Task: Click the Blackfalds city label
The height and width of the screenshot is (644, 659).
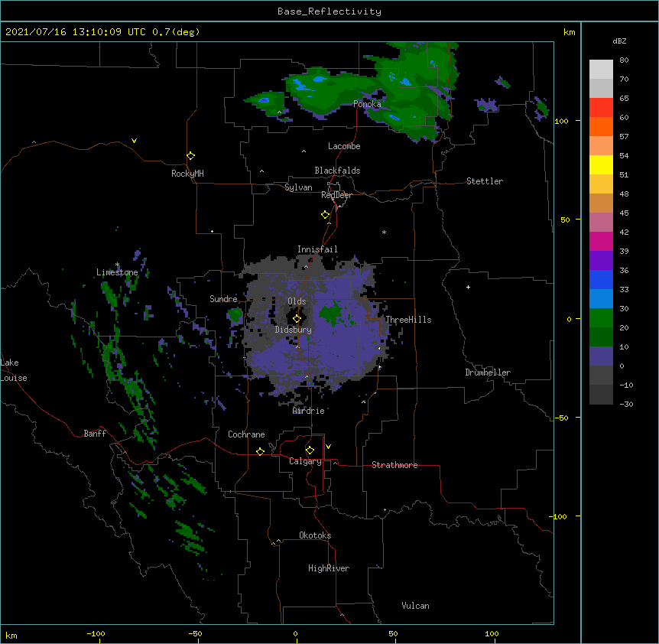Action: coord(337,171)
